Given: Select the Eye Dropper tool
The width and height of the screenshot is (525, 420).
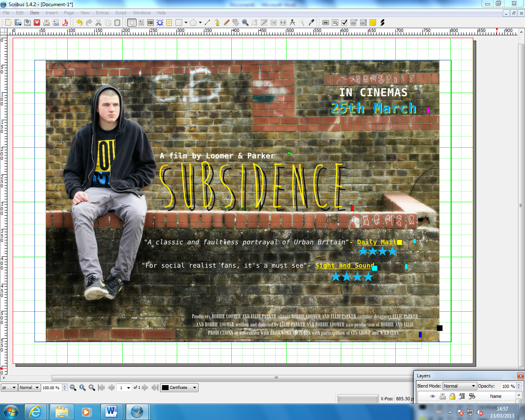Looking at the screenshot, I should click(x=311, y=23).
